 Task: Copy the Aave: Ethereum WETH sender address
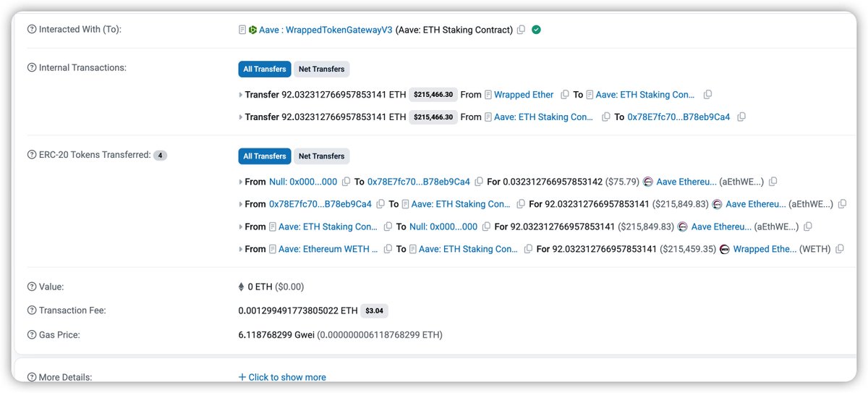(x=388, y=249)
